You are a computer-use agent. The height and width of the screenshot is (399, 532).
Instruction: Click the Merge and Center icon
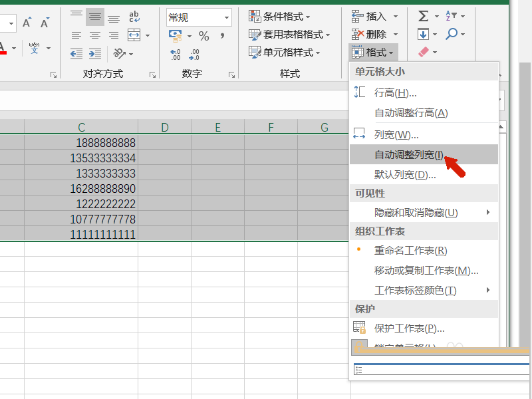click(x=134, y=35)
